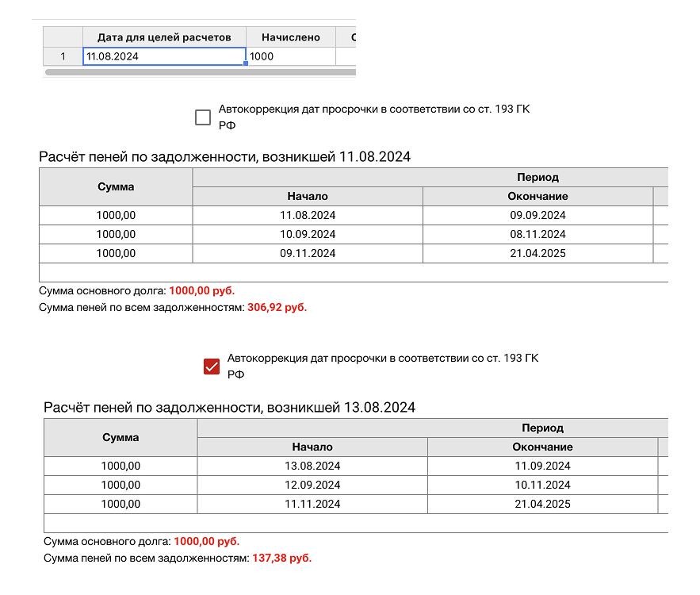This screenshot has height=595, width=700.
Task: Click the 1000,00 amount beside 10.09.2024
Action: [116, 235]
